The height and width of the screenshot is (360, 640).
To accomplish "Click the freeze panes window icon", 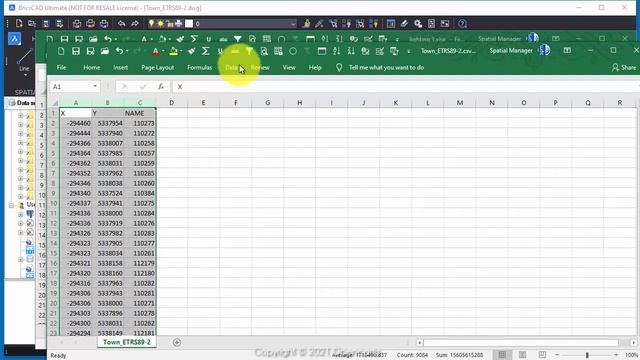I will point(322,51).
